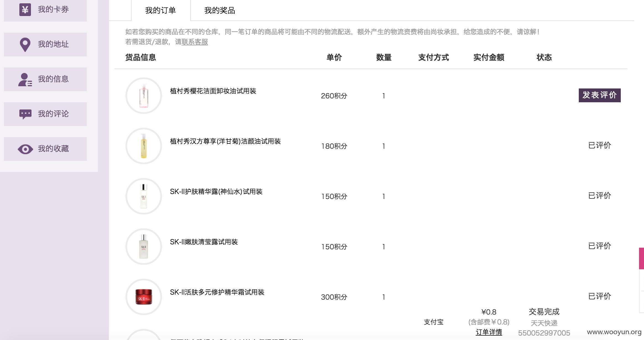Select the 我的评论 chat bubble icon
The image size is (644, 340).
25,114
